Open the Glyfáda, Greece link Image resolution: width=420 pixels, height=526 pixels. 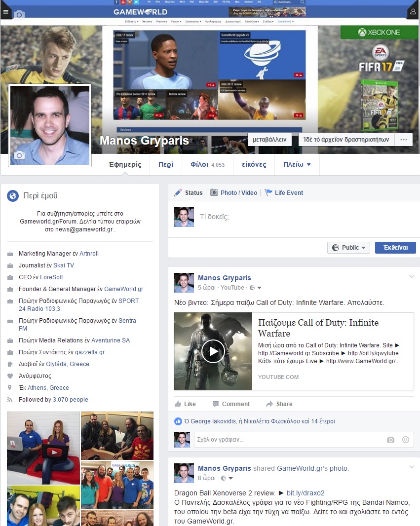[x=68, y=364]
